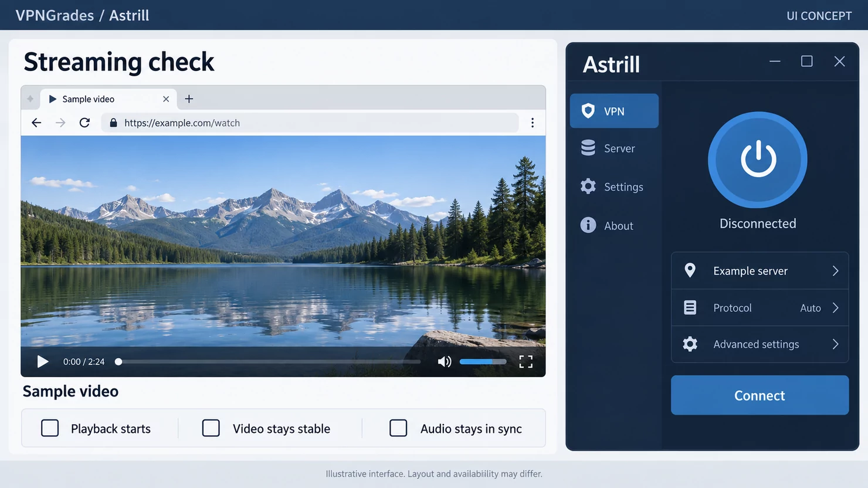Click the Advanced settings gear icon
This screenshot has width=868, height=488.
(x=690, y=344)
